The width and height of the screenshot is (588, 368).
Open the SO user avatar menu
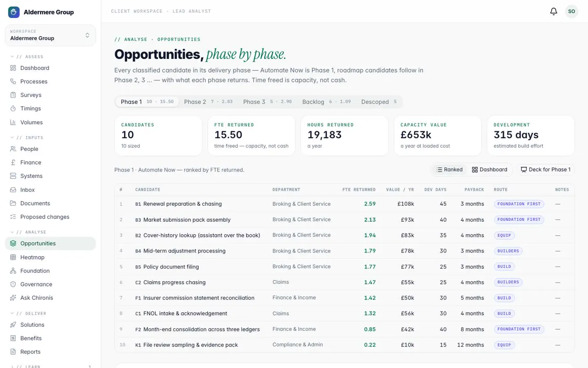coord(571,11)
